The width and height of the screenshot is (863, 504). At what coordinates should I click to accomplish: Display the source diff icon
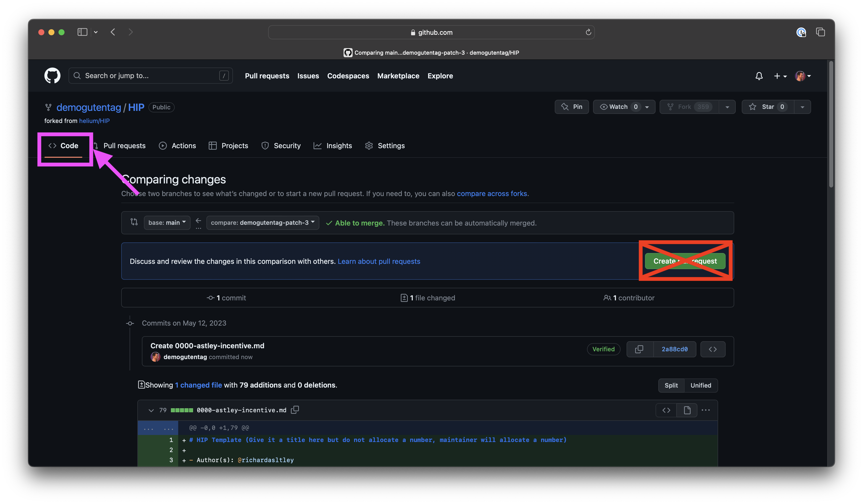coord(666,410)
